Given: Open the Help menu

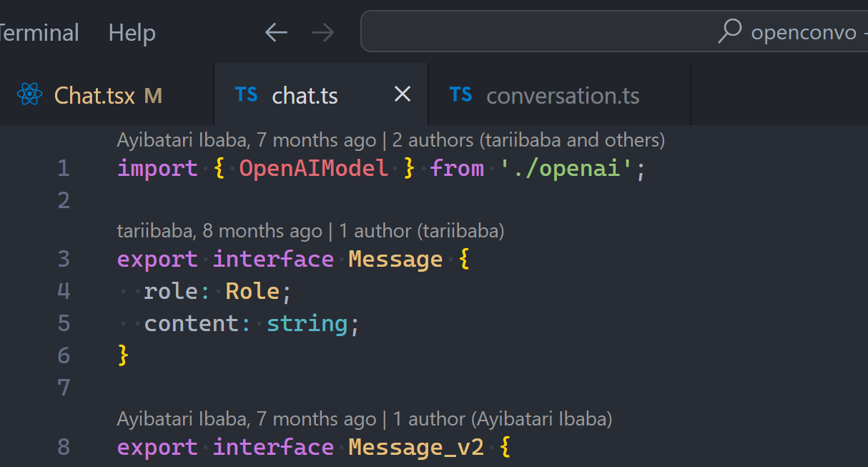Looking at the screenshot, I should pos(132,33).
